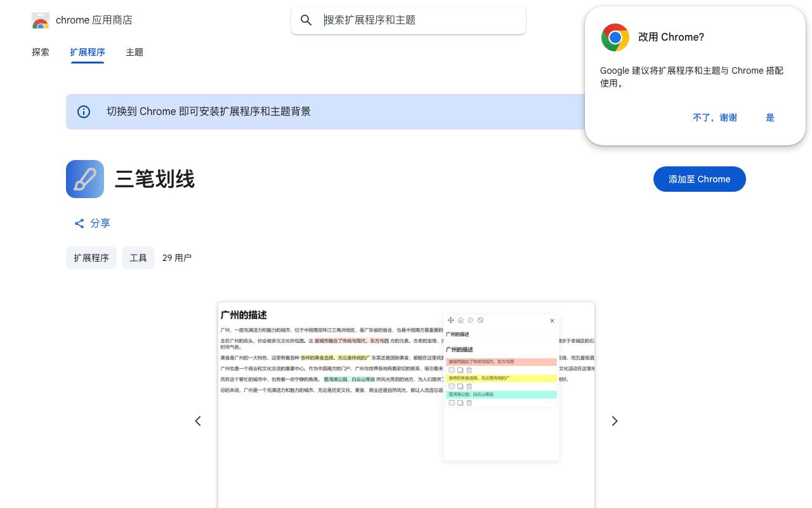Click the search magnifier icon

click(x=306, y=20)
